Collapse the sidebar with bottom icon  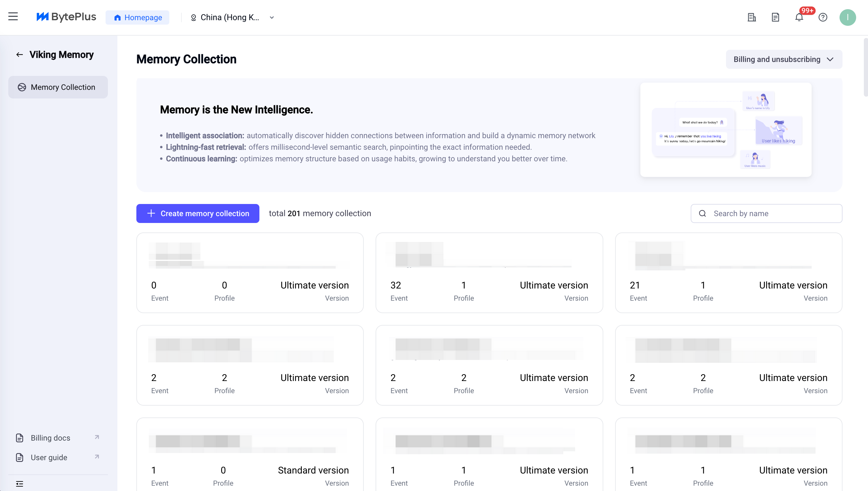(20, 484)
